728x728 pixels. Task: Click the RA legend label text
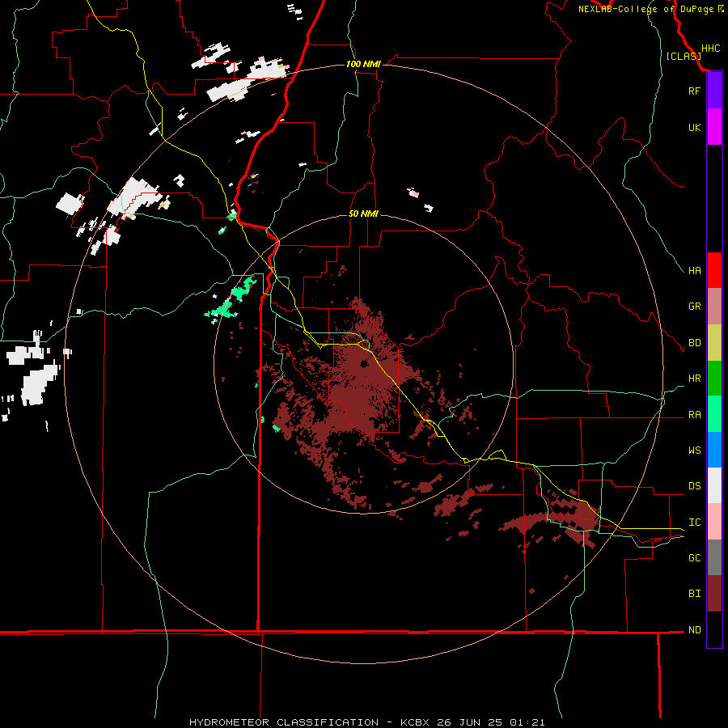[x=694, y=415]
